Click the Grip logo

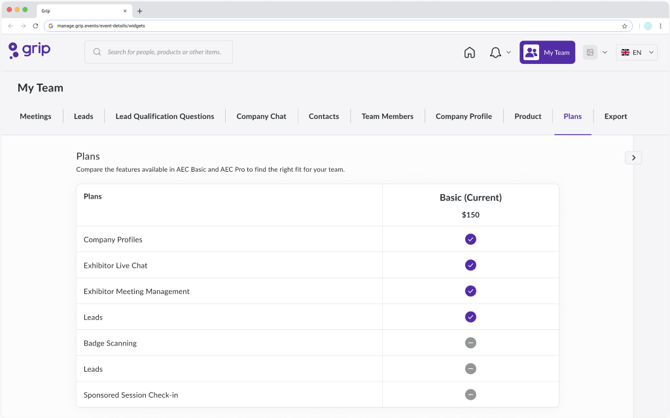click(x=29, y=50)
